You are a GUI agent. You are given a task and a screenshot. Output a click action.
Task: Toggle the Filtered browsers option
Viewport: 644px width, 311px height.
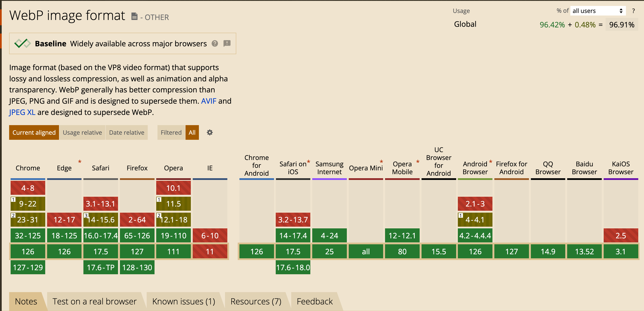171,132
